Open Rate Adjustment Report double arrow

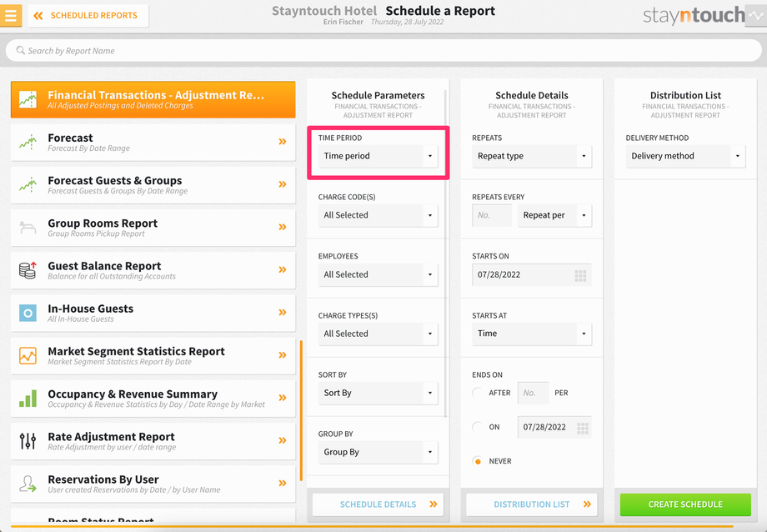283,440
